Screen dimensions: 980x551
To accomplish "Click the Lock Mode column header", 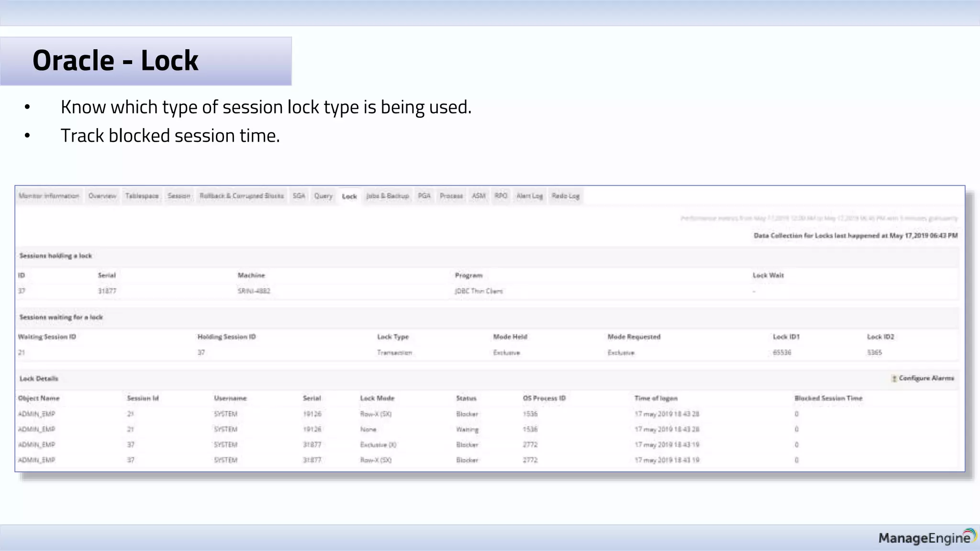I will click(377, 398).
